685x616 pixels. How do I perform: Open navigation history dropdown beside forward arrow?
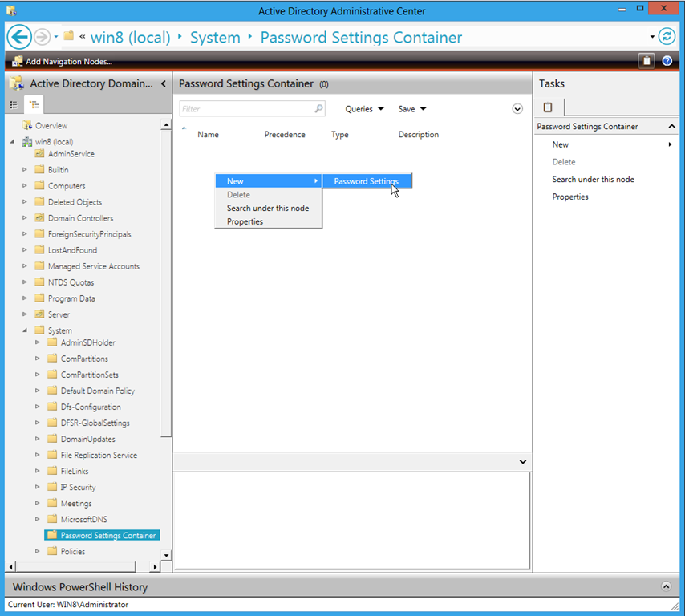(56, 37)
